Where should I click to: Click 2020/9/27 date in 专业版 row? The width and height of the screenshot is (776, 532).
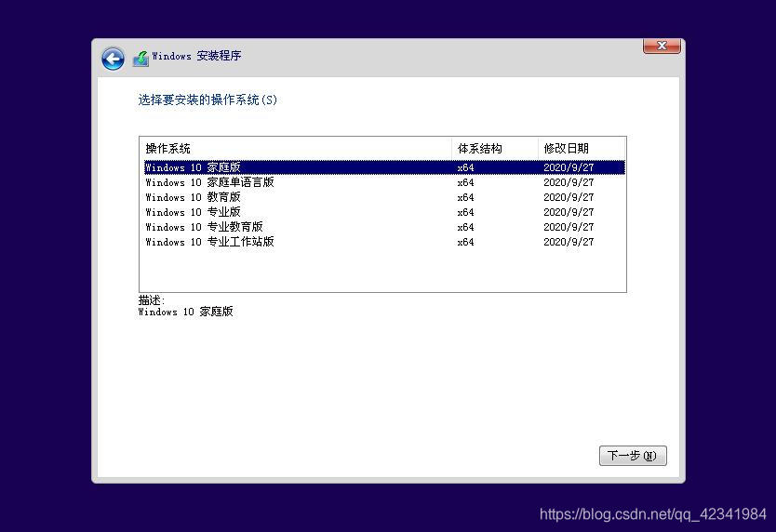point(569,212)
